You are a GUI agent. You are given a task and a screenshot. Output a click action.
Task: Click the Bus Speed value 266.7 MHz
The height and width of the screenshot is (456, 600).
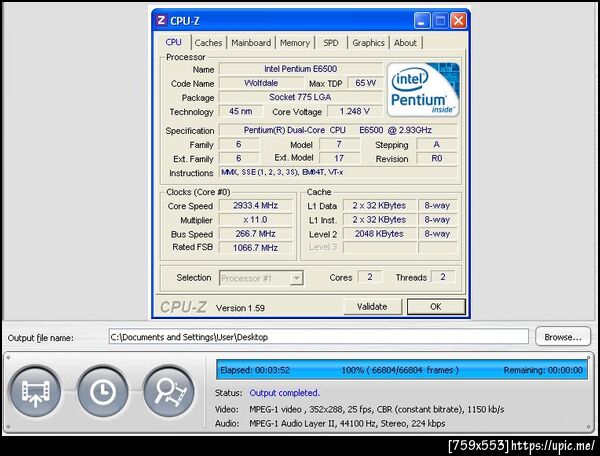point(255,234)
